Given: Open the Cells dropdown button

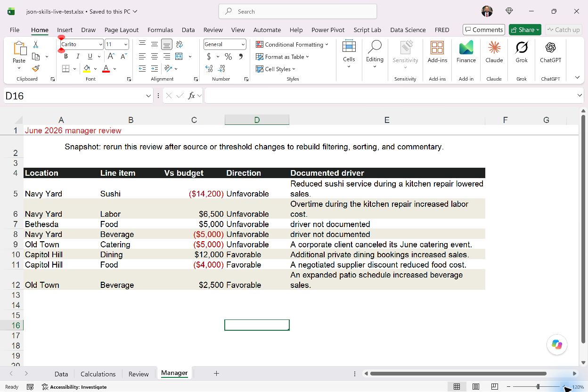Looking at the screenshot, I should click(x=349, y=55).
